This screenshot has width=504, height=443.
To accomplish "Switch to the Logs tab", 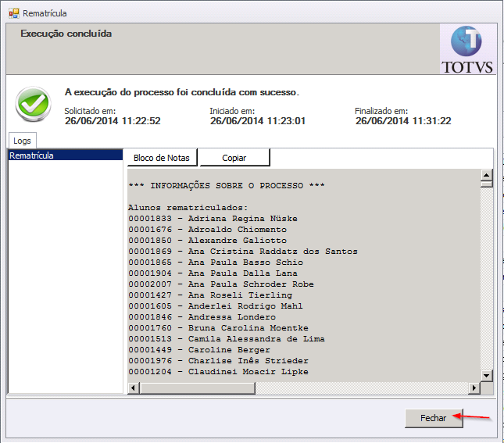I will click(x=22, y=141).
